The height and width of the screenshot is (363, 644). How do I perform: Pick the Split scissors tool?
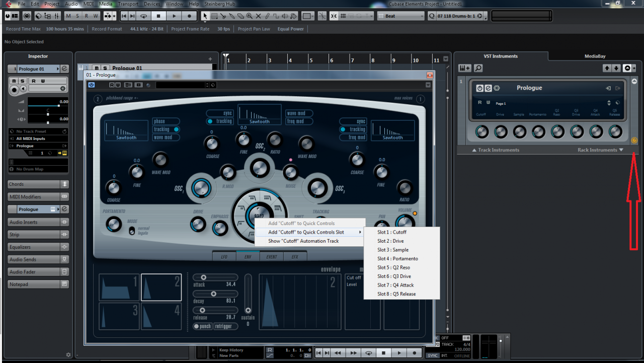coord(223,16)
